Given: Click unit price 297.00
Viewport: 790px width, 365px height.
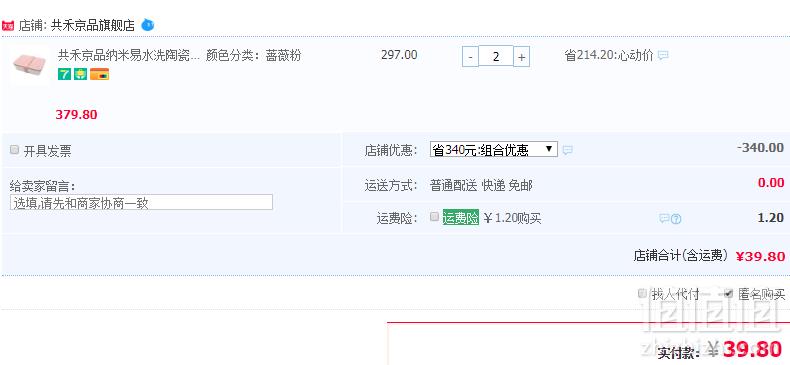Looking at the screenshot, I should [399, 54].
